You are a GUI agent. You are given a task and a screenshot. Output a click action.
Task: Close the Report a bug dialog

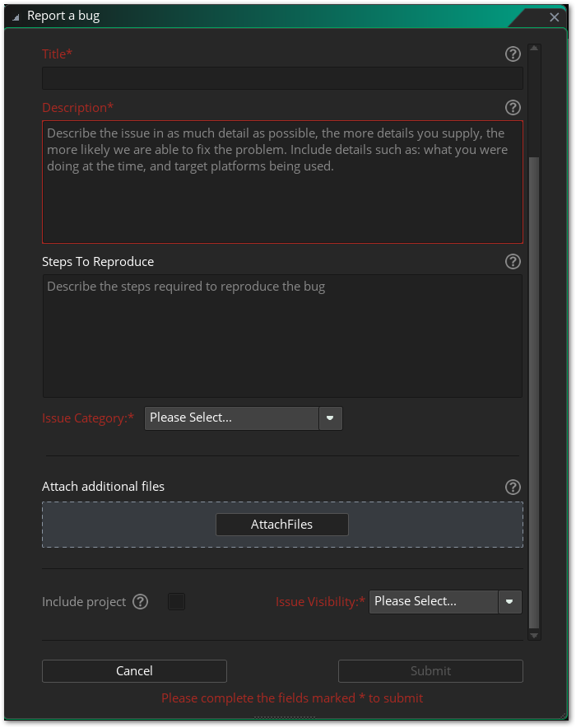[x=554, y=17]
